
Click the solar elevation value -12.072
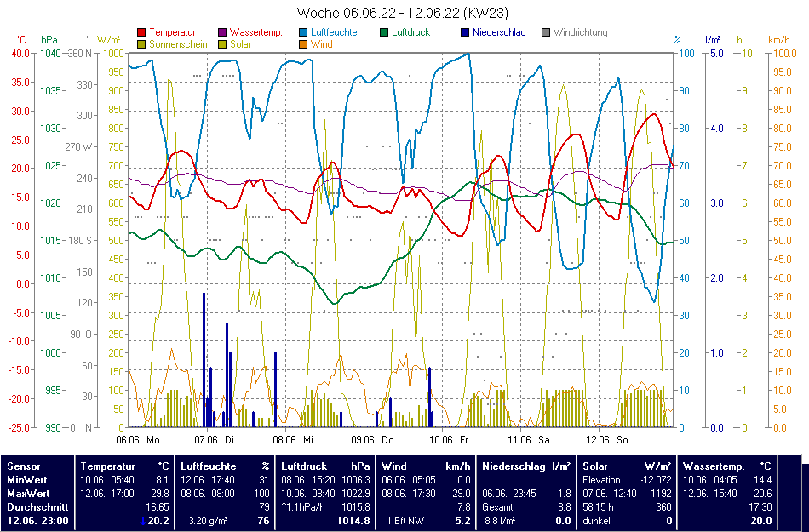coord(654,480)
